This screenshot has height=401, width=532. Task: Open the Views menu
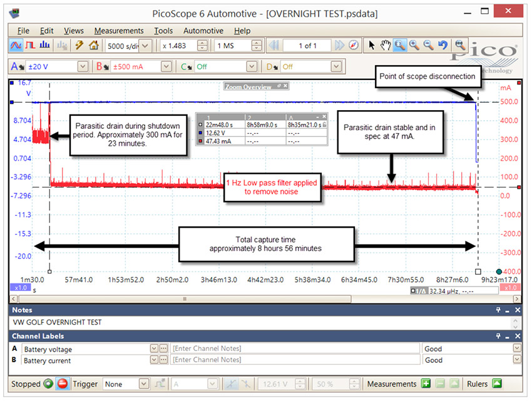pos(74,31)
